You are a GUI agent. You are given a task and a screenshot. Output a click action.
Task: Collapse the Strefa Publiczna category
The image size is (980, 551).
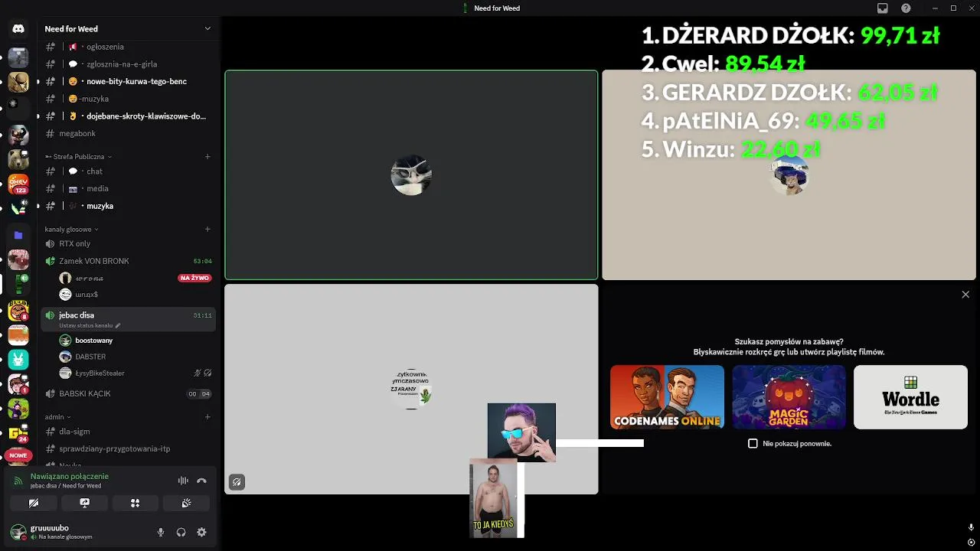point(79,157)
